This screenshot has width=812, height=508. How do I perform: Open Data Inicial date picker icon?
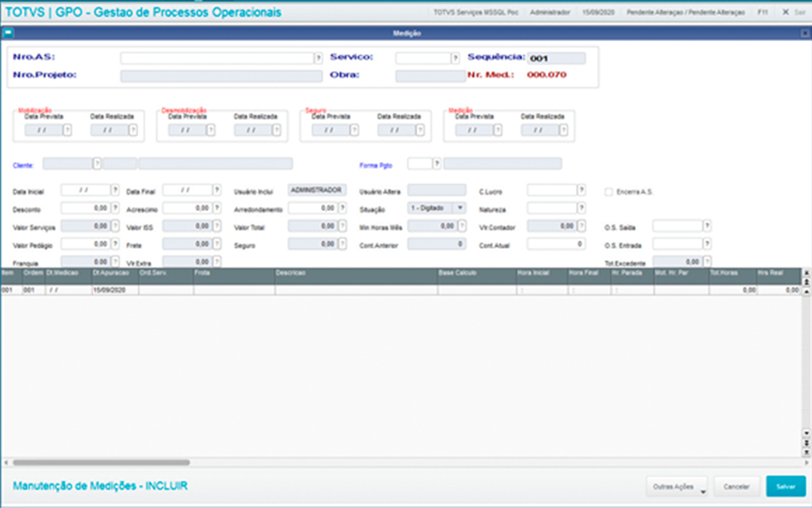point(115,190)
